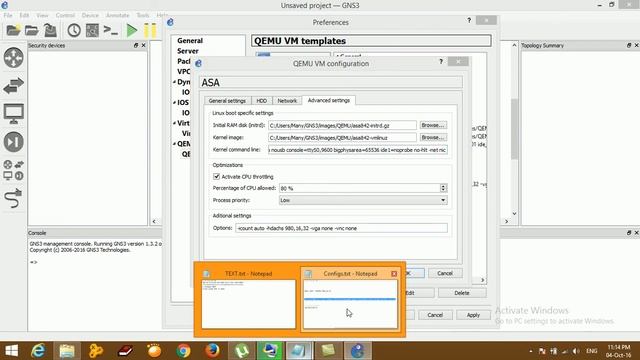Open uTorrent from taskbar
The width and height of the screenshot is (640, 360).
coord(241,351)
